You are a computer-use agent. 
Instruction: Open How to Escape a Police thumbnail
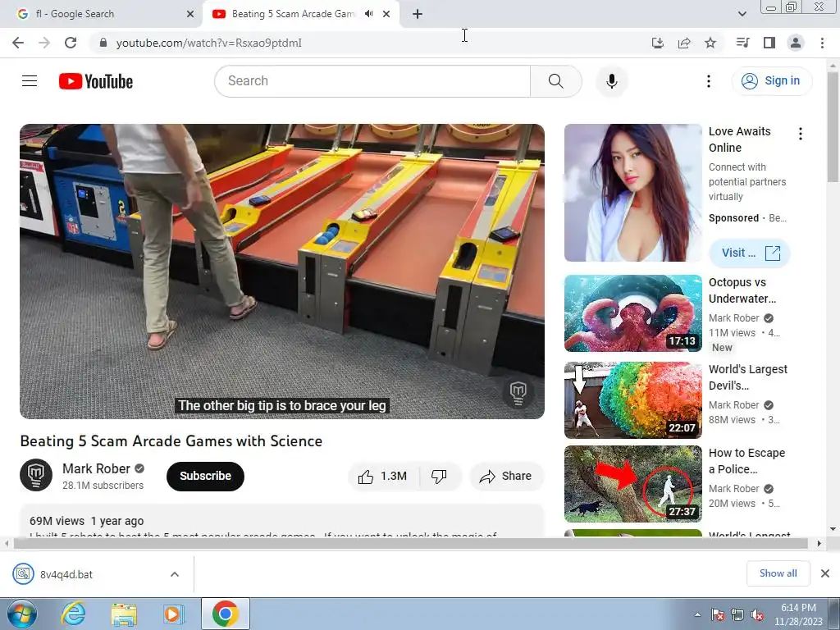(632, 484)
